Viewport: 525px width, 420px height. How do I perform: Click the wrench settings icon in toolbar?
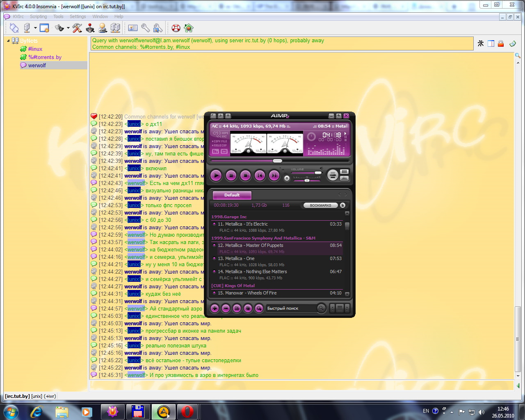click(x=146, y=28)
